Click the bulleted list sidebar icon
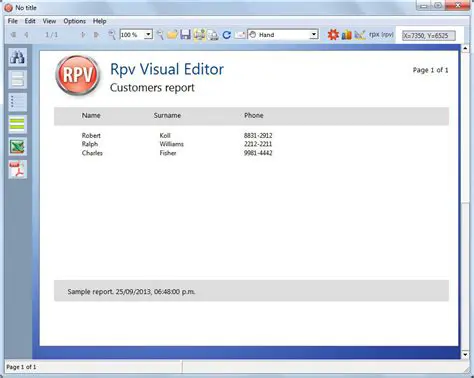 point(17,102)
